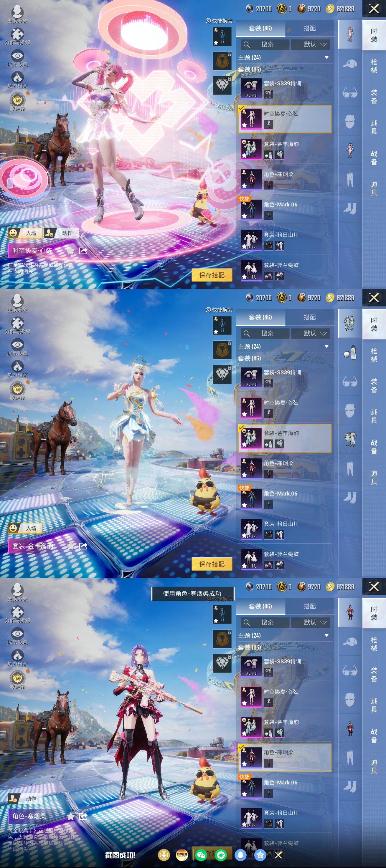This screenshot has width=386, height=868.
Task: Select the shoes category icon in the top screenshot
Action: (350, 208)
